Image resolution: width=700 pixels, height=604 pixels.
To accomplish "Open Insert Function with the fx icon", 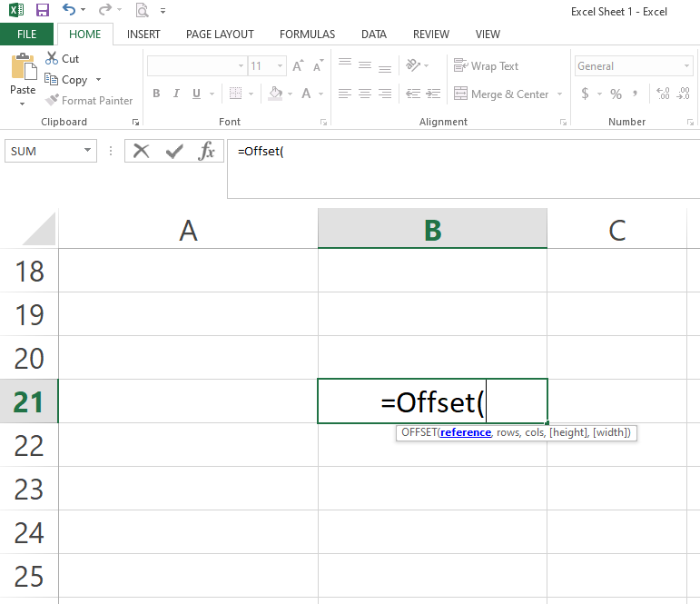I will [207, 151].
